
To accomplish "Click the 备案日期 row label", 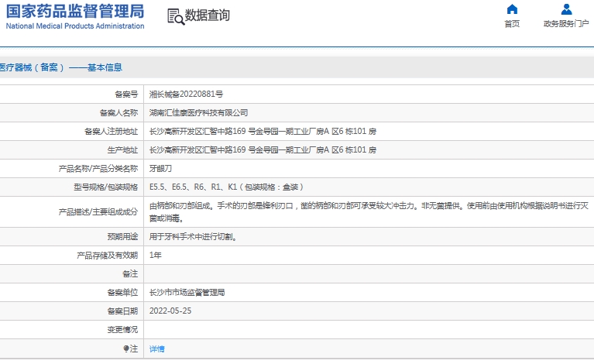I will 122,311.
